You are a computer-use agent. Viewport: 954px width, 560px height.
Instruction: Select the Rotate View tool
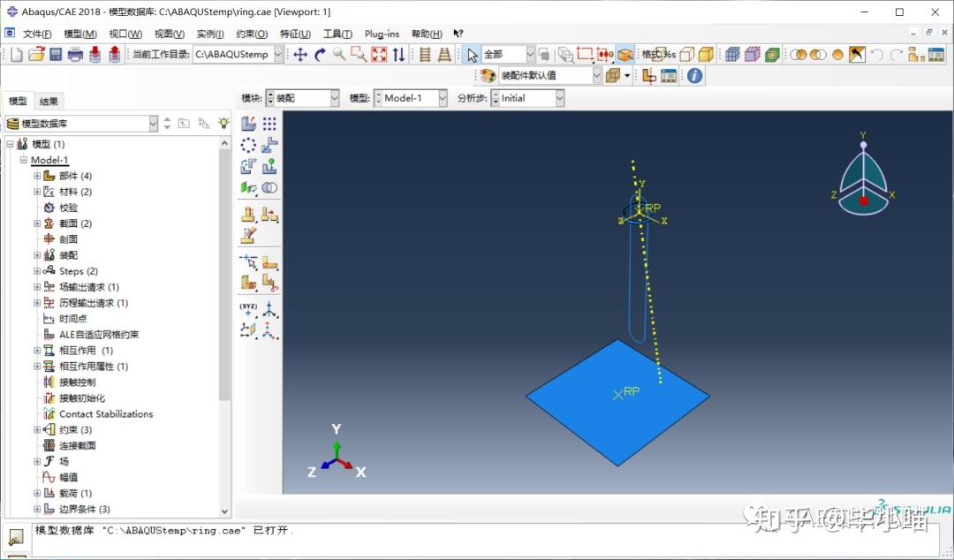tap(321, 54)
